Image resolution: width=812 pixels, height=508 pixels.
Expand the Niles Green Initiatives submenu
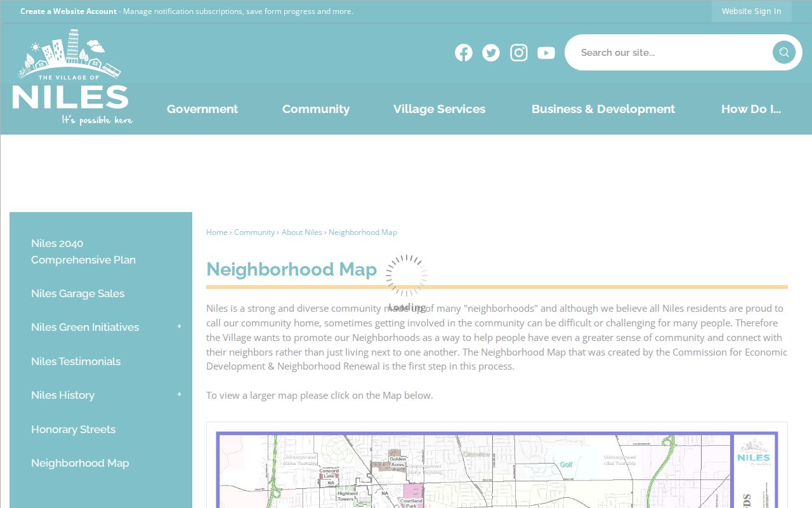180,326
